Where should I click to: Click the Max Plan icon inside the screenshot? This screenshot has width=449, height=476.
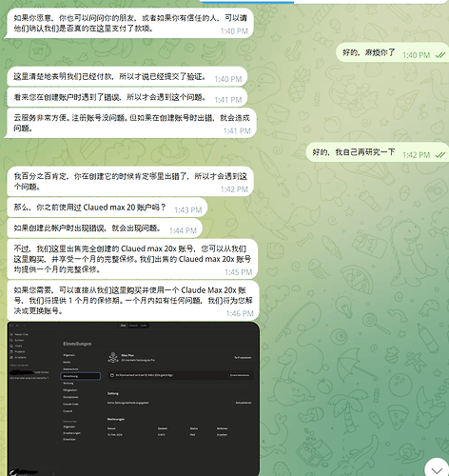(113, 357)
